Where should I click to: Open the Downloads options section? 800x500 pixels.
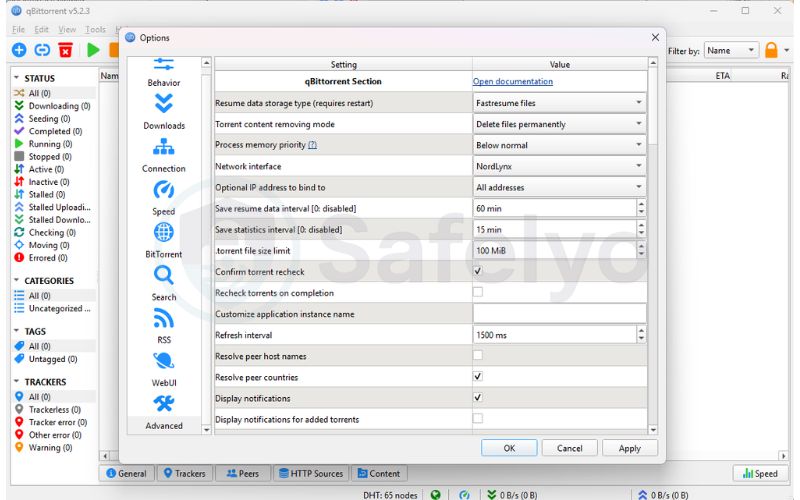(x=164, y=112)
